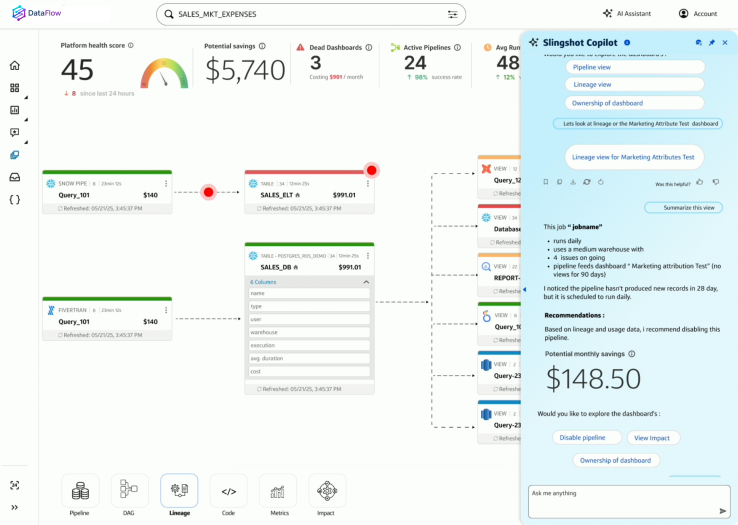Select the 'name' column in SALES_DB
Viewport: 738px width, 525px height.
point(309,293)
